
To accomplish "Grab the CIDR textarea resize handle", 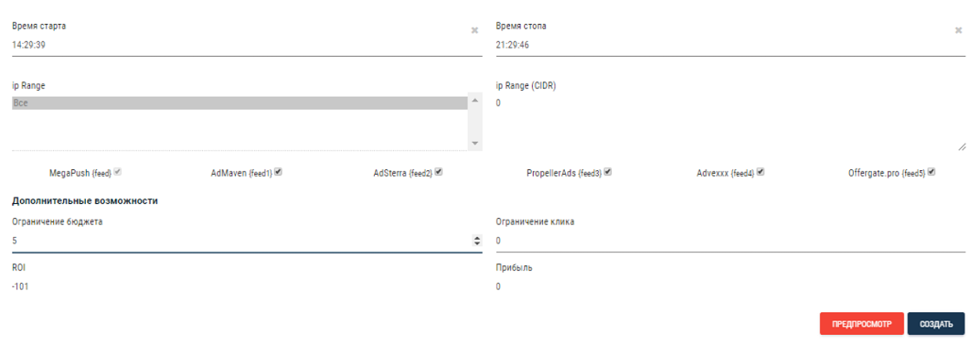I will click(961, 146).
